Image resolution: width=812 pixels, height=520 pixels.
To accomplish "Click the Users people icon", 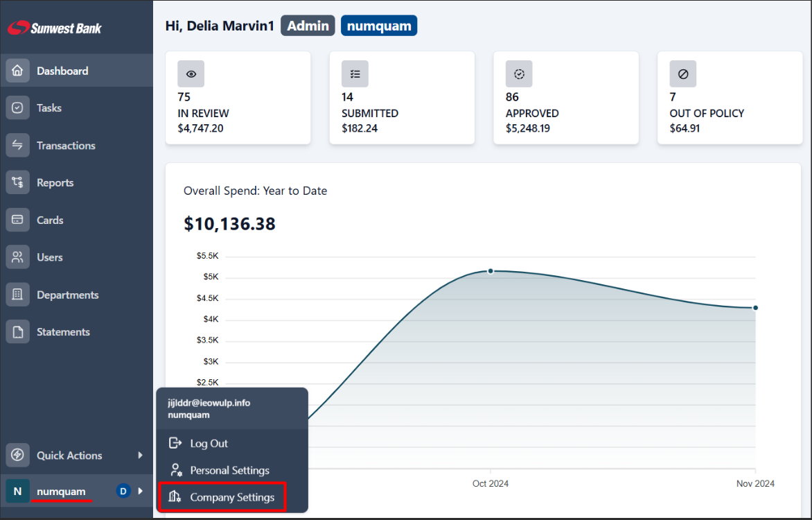I will [x=17, y=257].
